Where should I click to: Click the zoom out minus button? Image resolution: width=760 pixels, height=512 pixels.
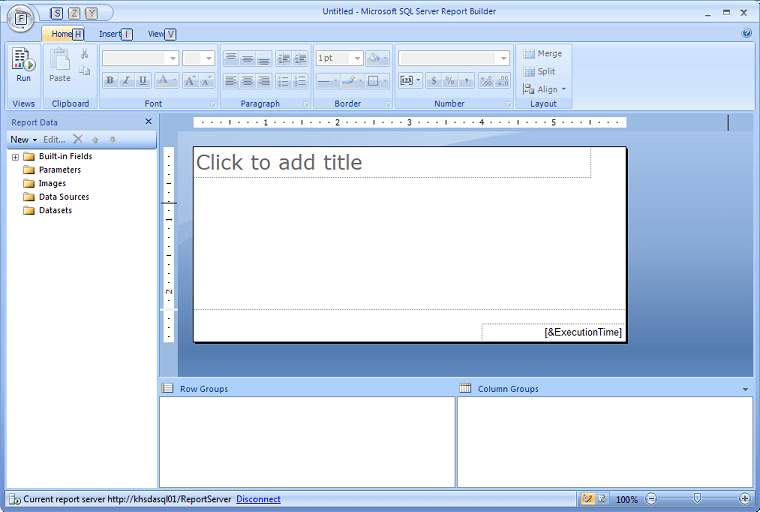click(x=651, y=498)
